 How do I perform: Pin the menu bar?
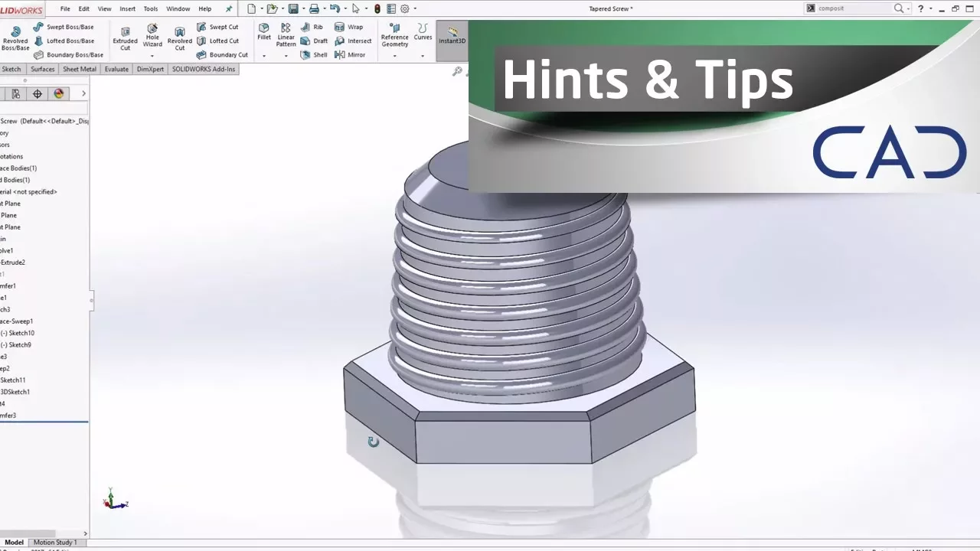point(228,8)
